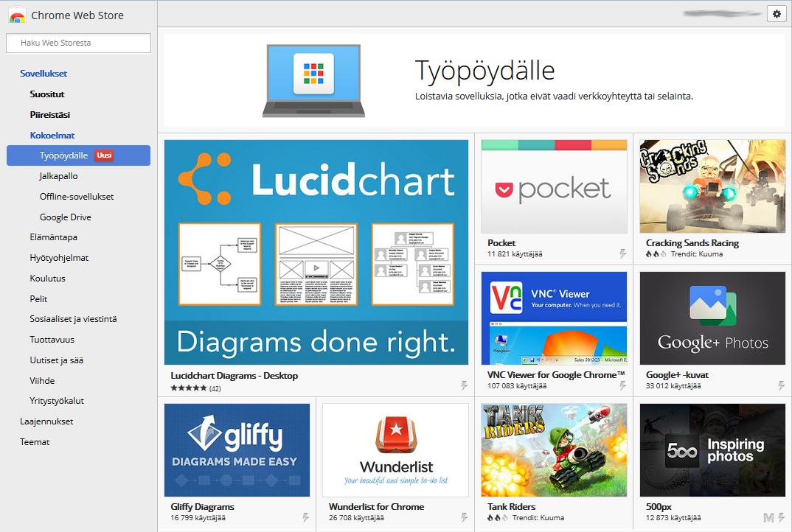This screenshot has height=532, width=792.
Task: Open the Laajennukset section
Action: point(46,421)
